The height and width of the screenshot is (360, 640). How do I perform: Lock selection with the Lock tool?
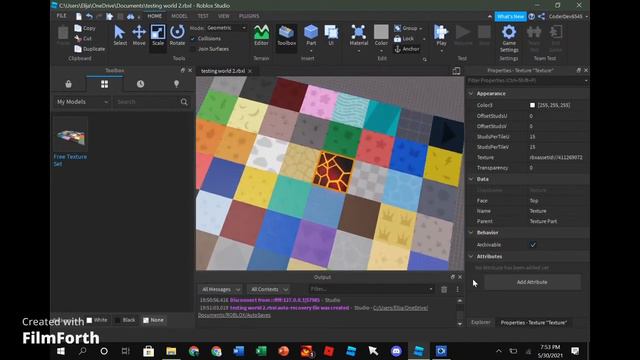[404, 38]
